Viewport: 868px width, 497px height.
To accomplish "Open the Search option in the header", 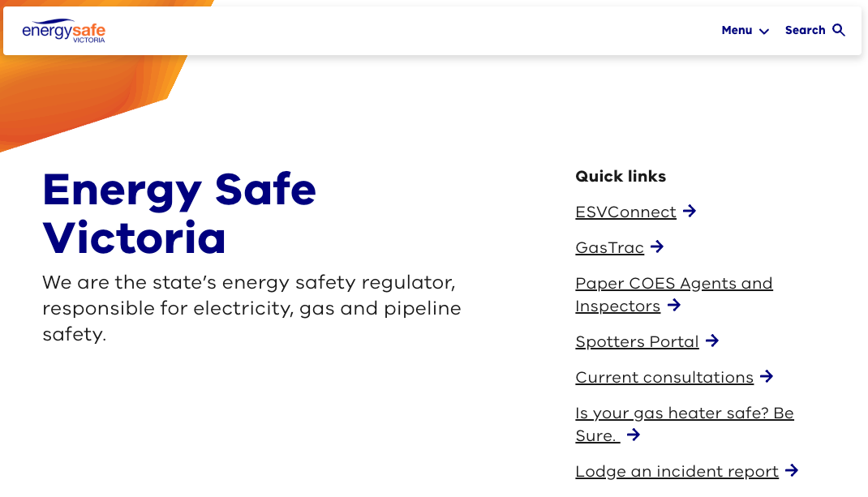I will [805, 30].
